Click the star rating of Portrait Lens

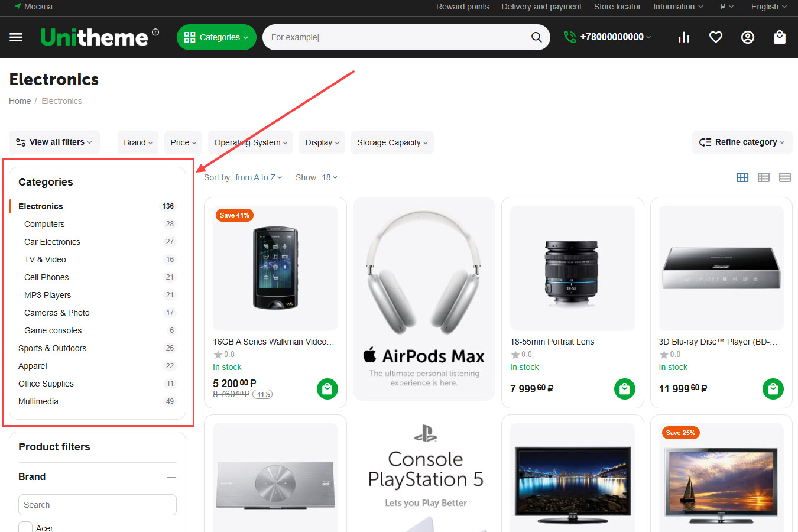coord(521,355)
